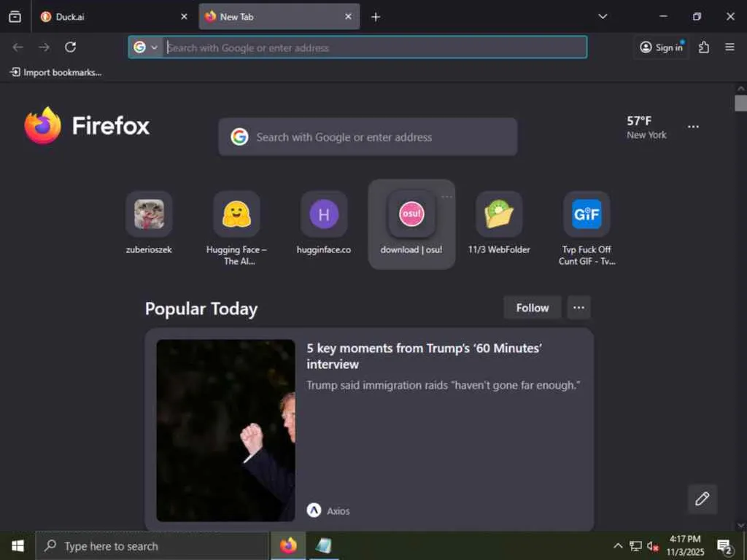Open the osu! tile options menu

pyautogui.click(x=446, y=197)
